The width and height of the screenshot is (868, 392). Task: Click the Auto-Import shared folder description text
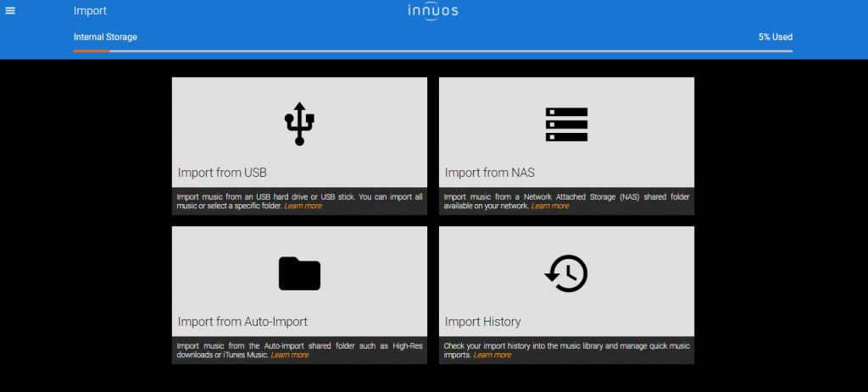tap(299, 351)
